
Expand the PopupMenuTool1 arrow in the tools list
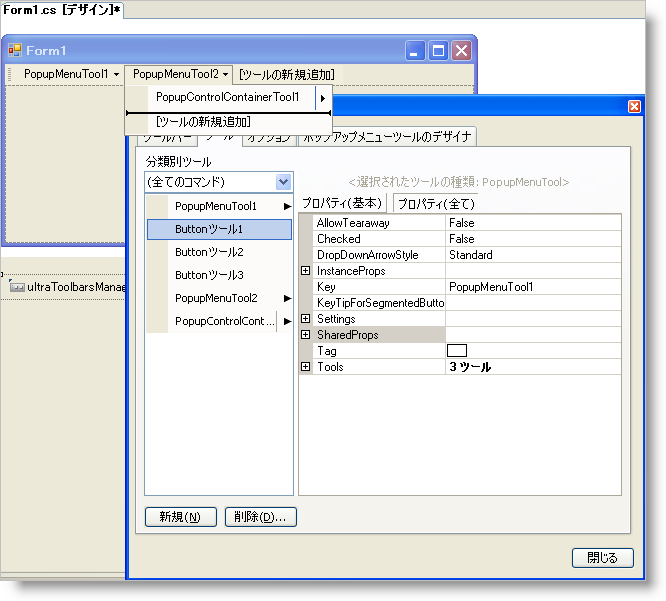coord(287,206)
